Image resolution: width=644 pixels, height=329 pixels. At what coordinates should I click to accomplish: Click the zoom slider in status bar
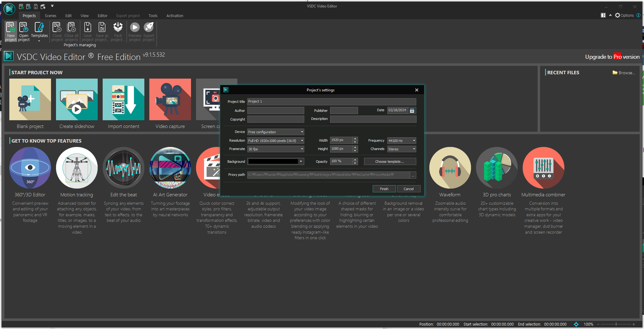[x=616, y=324]
